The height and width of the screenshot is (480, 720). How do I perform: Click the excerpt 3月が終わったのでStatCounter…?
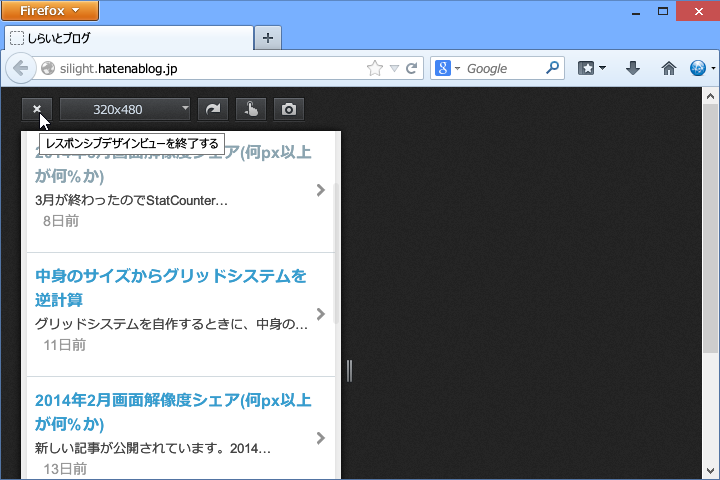click(131, 201)
